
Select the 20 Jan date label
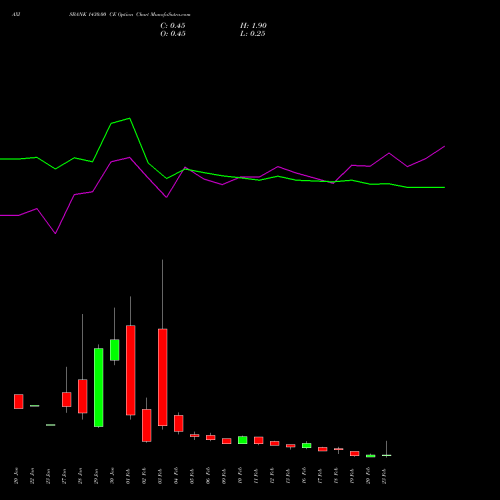tap(16, 476)
